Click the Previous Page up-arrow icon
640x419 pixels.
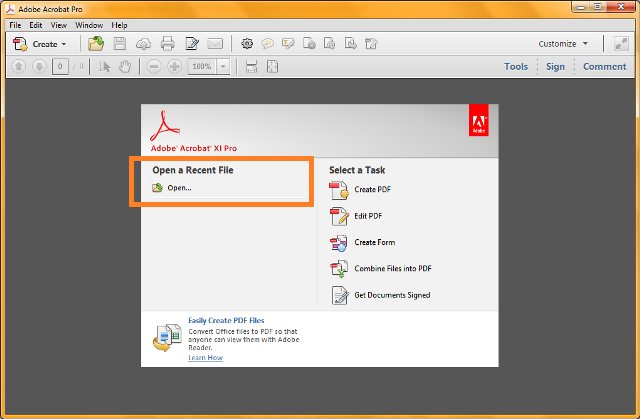coord(18,67)
